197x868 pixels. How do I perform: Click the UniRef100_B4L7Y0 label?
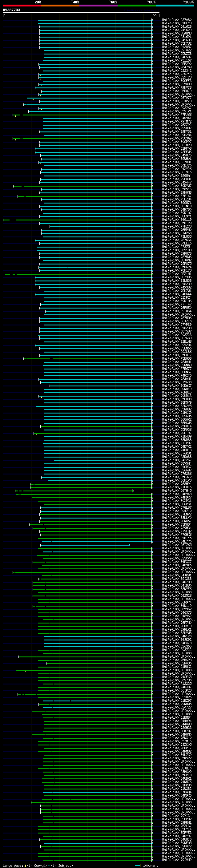(x=177, y=542)
